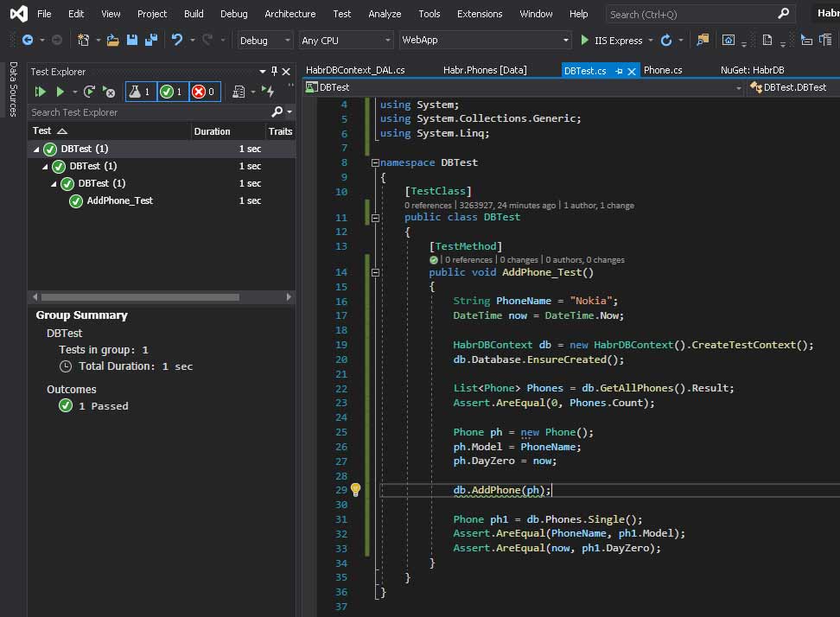This screenshot has width=840, height=617.
Task: Click the lightbulb quick actions icon
Action: 355,490
